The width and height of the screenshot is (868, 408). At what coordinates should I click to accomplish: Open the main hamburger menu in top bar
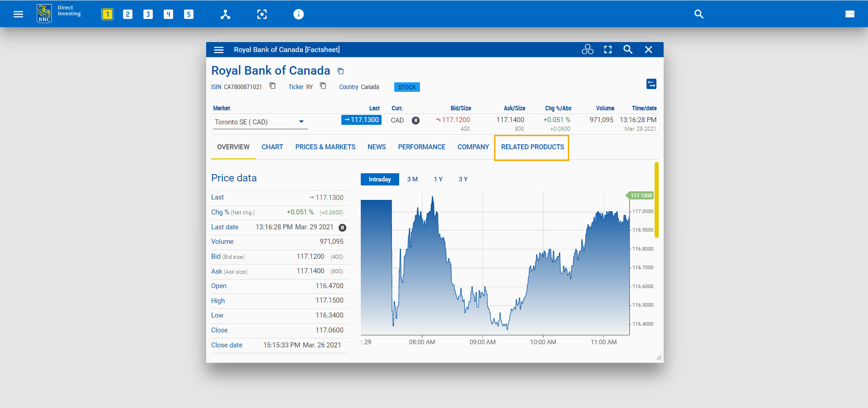[18, 14]
